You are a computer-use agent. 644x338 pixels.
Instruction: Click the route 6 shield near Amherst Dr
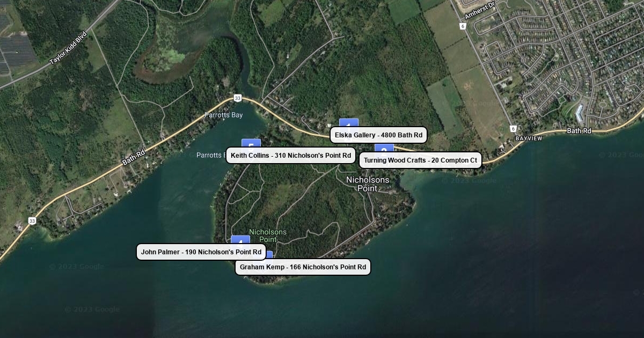[x=463, y=26]
